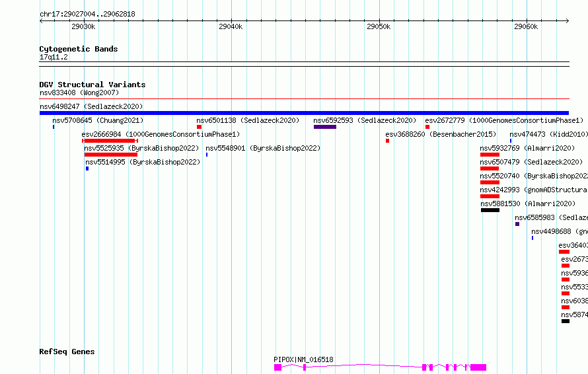Select purple nsv6592593 variant bar
The height and width of the screenshot is (374, 588).
point(325,127)
